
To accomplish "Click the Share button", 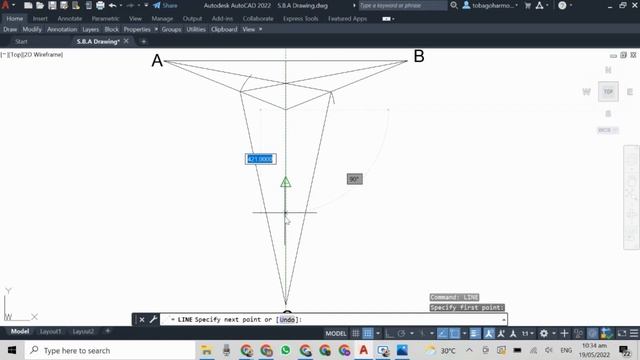I will click(165, 5).
